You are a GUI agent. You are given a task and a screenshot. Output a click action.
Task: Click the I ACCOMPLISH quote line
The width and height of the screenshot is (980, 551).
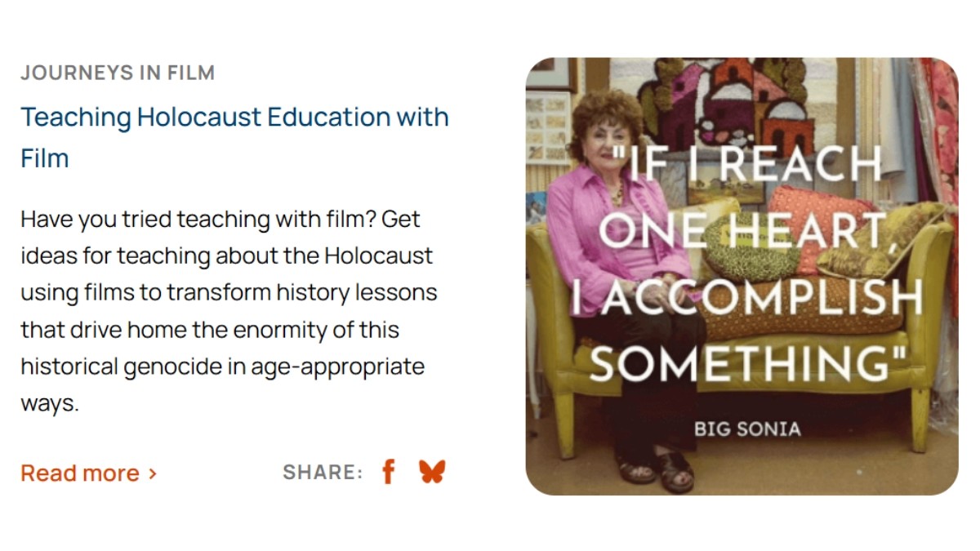(746, 299)
